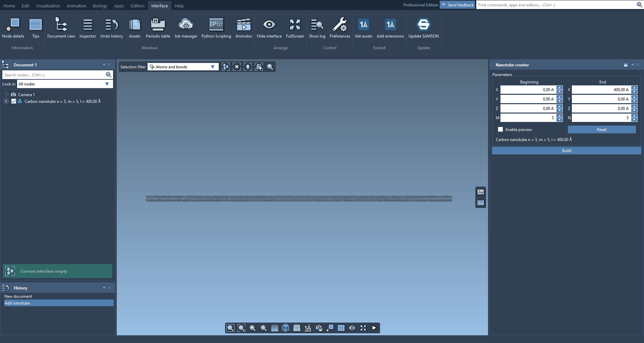Screen dimensions: 644x343
Task: Toggle visibility checkbox of Carbon nanotube node
Action: [14, 101]
